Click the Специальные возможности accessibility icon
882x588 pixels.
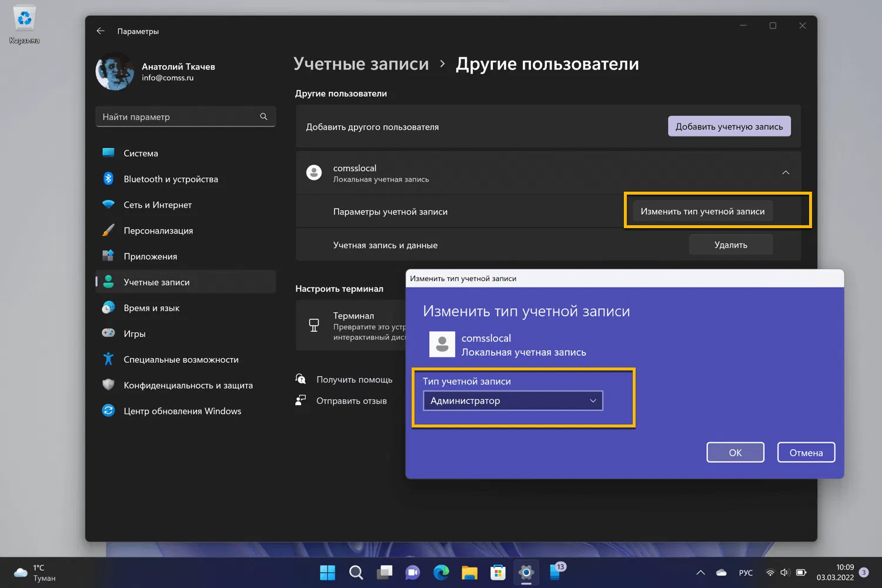[108, 359]
